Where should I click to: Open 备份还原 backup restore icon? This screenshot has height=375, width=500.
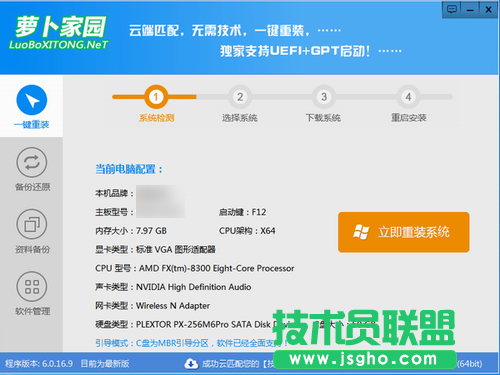point(32,162)
